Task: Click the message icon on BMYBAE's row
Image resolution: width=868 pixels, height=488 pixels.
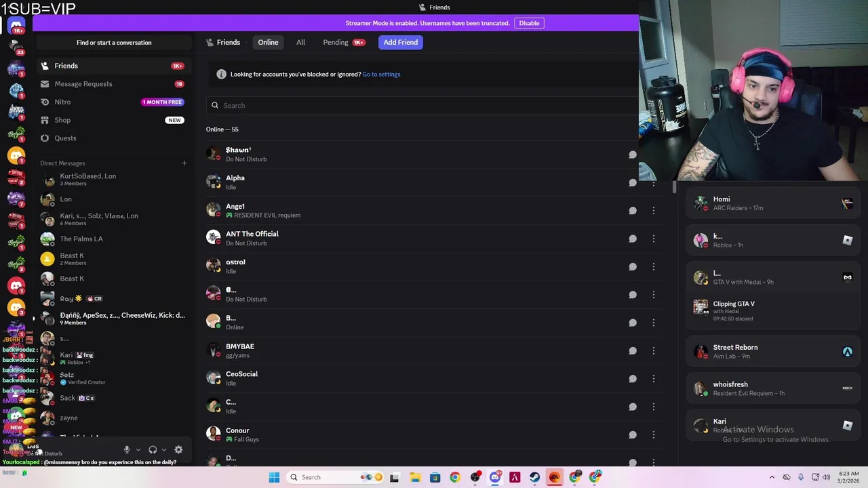Action: click(633, 350)
